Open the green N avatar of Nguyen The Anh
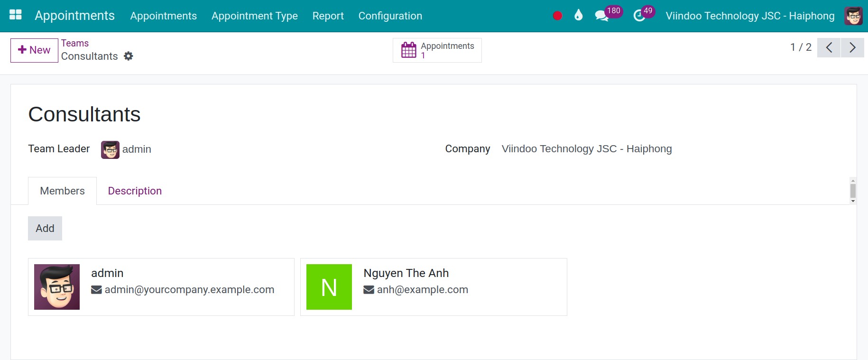 (x=329, y=287)
